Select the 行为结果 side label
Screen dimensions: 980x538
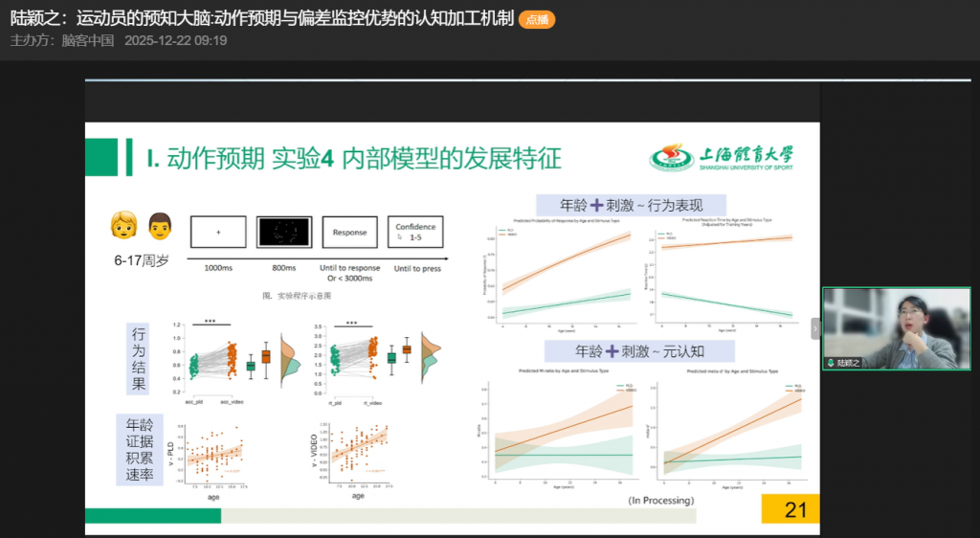coord(140,359)
